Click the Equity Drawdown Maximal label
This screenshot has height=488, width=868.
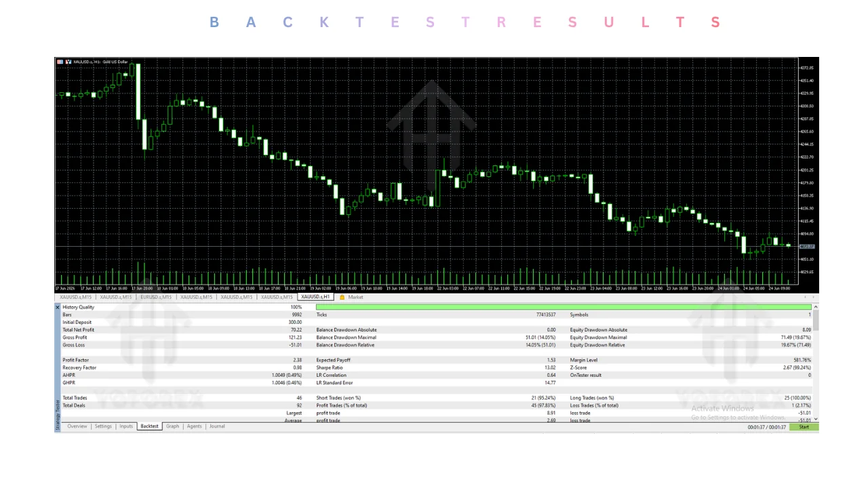coord(598,337)
